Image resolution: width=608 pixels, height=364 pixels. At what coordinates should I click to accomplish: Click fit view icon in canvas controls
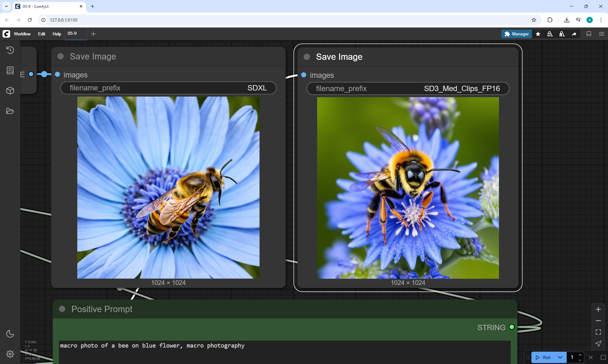pyautogui.click(x=598, y=332)
